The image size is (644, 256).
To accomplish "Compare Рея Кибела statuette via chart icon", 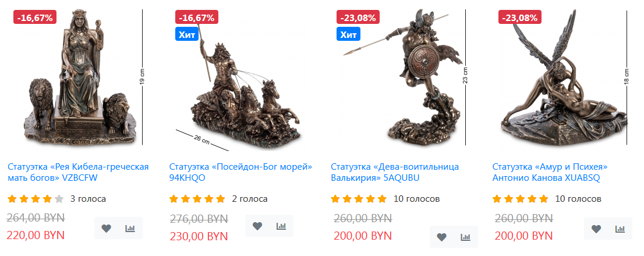I will point(130,228).
